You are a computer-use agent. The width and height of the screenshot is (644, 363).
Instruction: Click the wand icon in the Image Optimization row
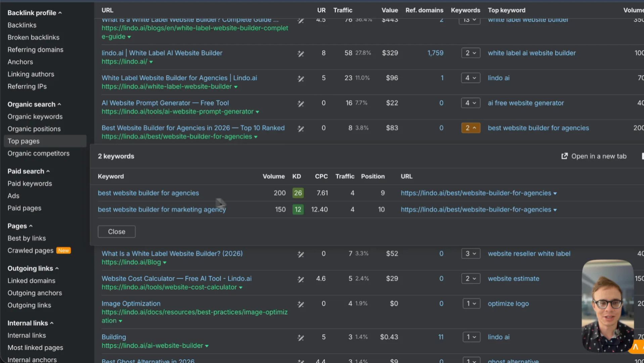pos(301,305)
